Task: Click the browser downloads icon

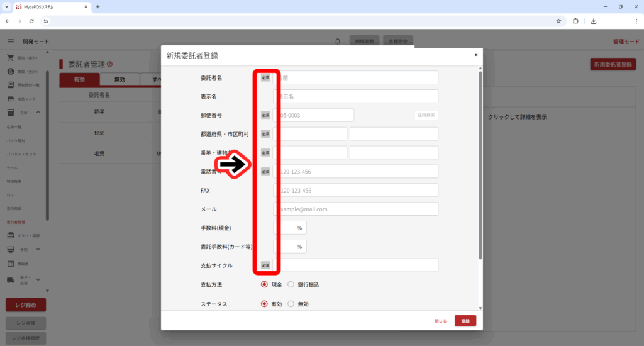Action: click(x=594, y=21)
